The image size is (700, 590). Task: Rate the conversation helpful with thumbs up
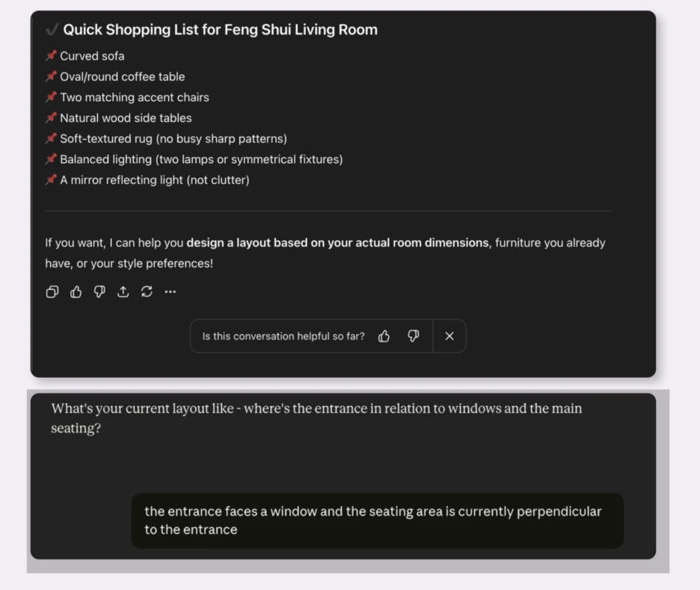pyautogui.click(x=384, y=336)
